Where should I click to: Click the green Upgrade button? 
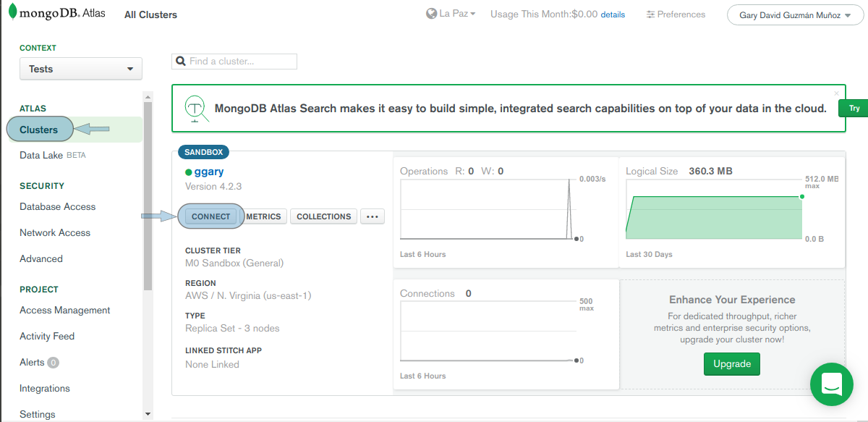click(732, 364)
